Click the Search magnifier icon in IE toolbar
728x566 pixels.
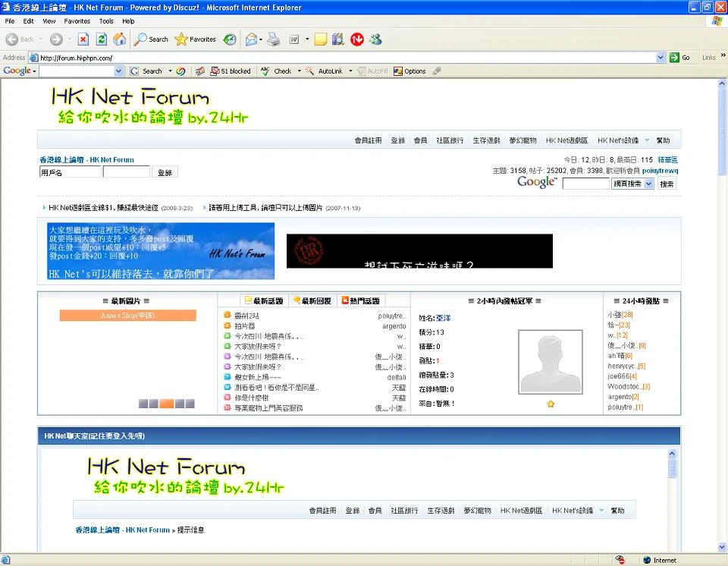tap(141, 39)
